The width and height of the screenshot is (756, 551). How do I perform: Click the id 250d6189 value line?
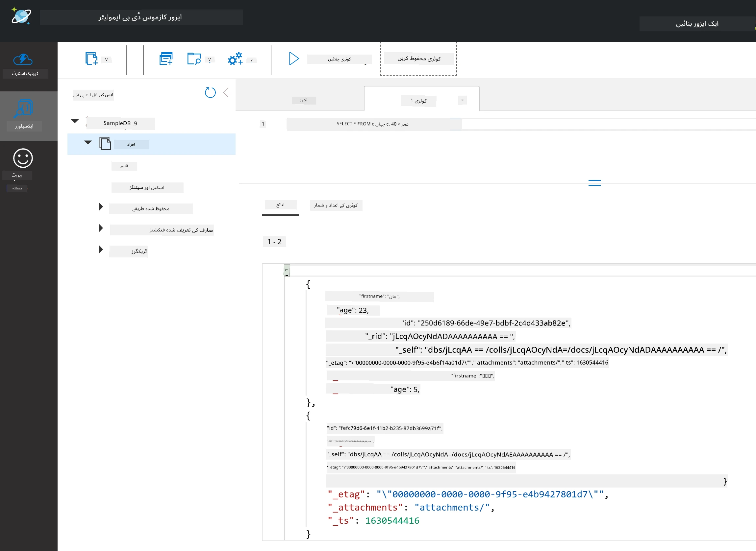(x=448, y=323)
